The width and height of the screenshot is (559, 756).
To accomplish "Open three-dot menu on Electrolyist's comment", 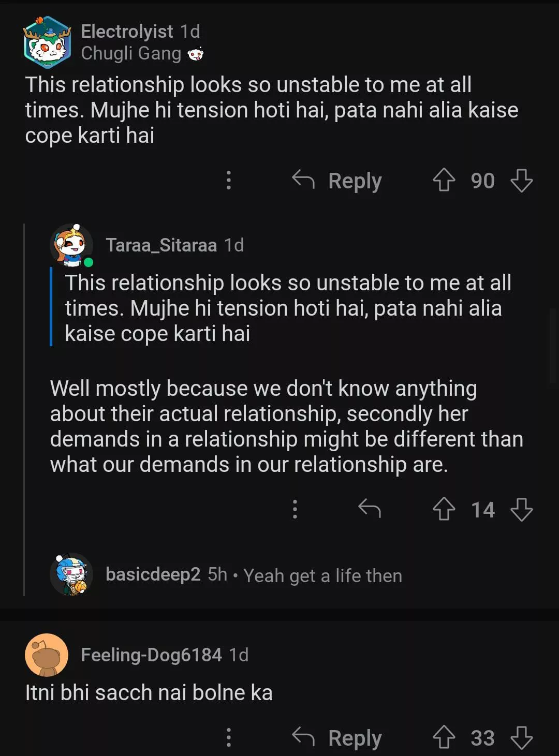I will [x=229, y=181].
